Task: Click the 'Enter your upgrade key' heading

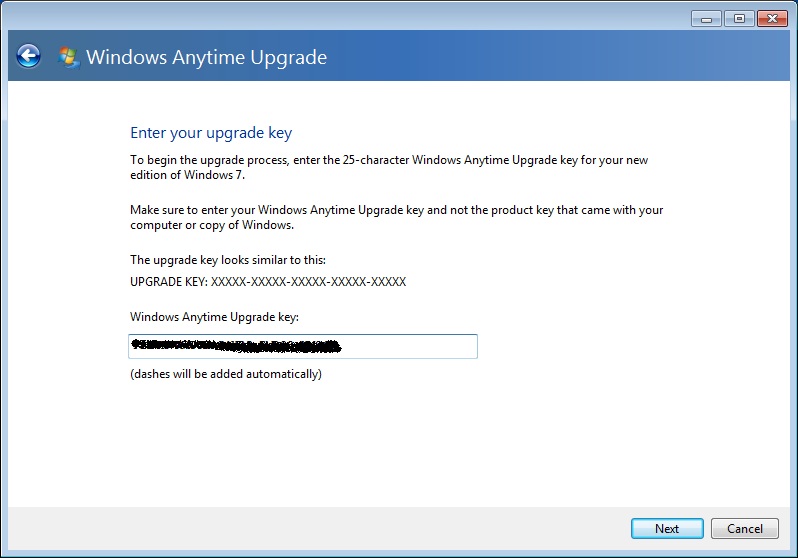Action: tap(211, 133)
